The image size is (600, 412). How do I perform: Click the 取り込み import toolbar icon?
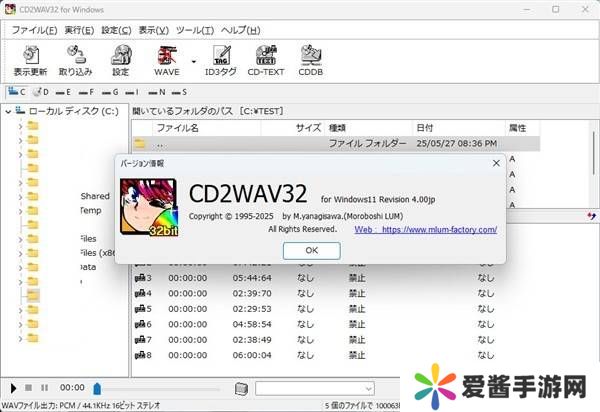[x=75, y=56]
